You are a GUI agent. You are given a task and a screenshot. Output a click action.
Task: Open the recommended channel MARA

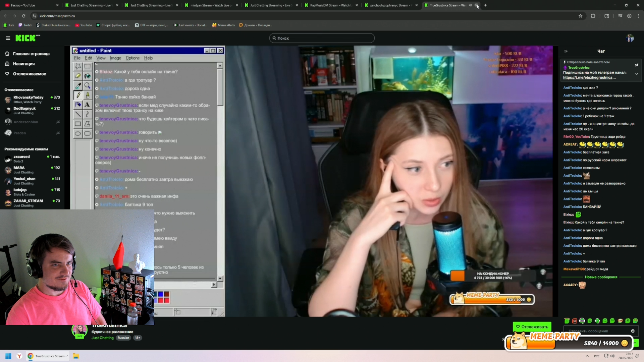(x=32, y=170)
